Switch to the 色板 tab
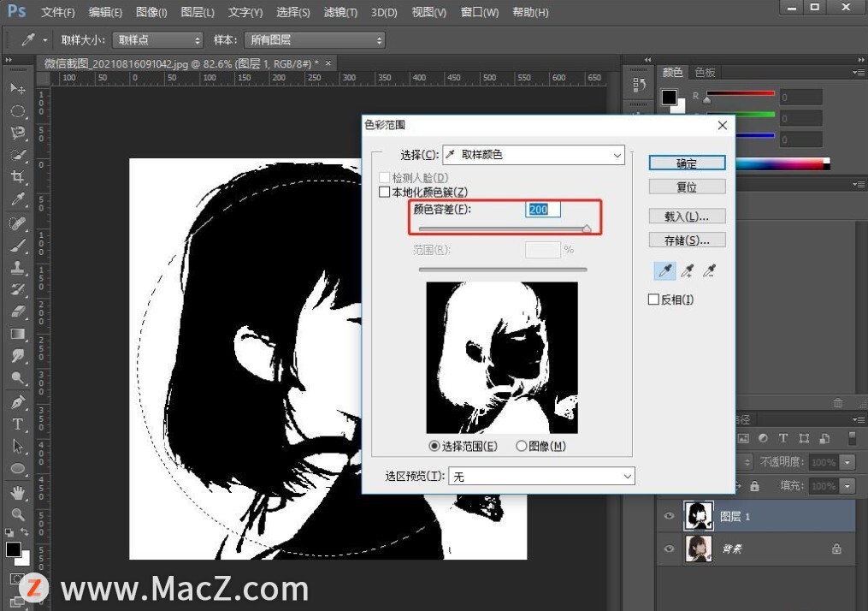 coord(706,72)
